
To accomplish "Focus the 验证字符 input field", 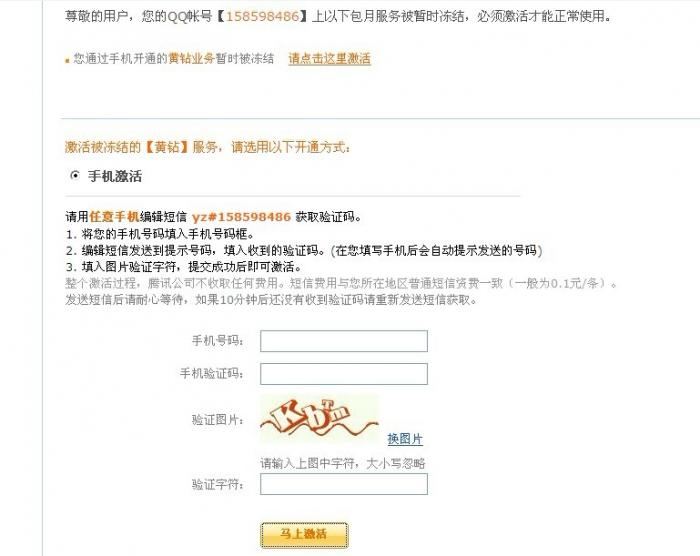I will [344, 484].
